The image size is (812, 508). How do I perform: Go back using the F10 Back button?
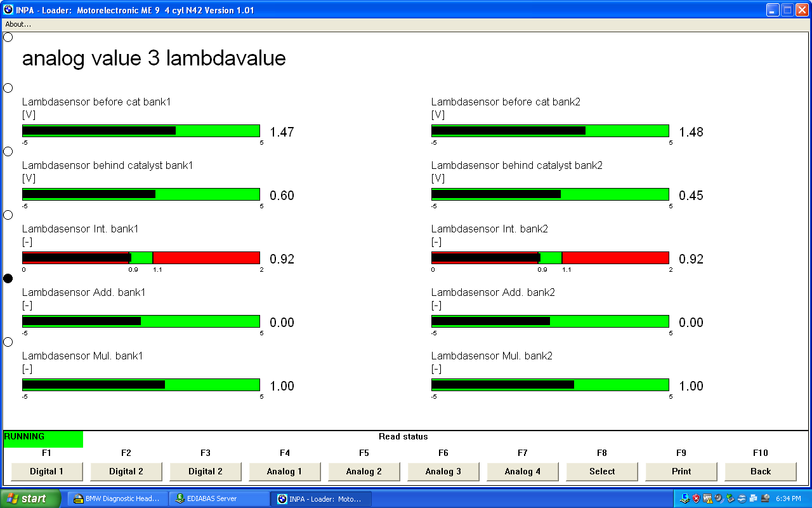(x=761, y=471)
